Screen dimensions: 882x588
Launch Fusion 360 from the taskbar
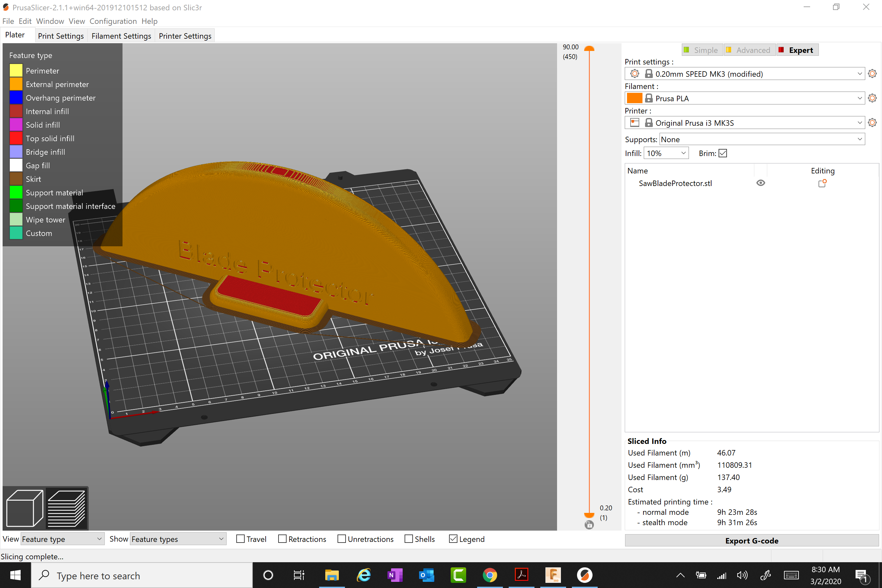pos(554,575)
